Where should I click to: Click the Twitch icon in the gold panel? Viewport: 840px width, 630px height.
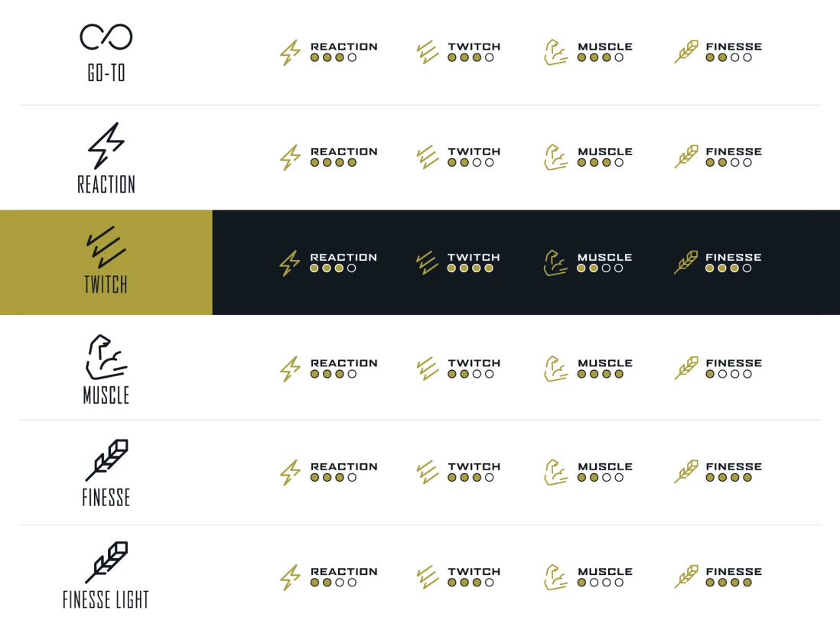106,246
